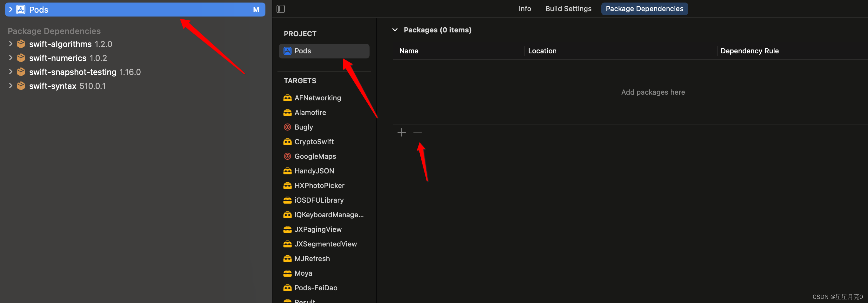
Task: Expand swift-syntax package
Action: 10,86
